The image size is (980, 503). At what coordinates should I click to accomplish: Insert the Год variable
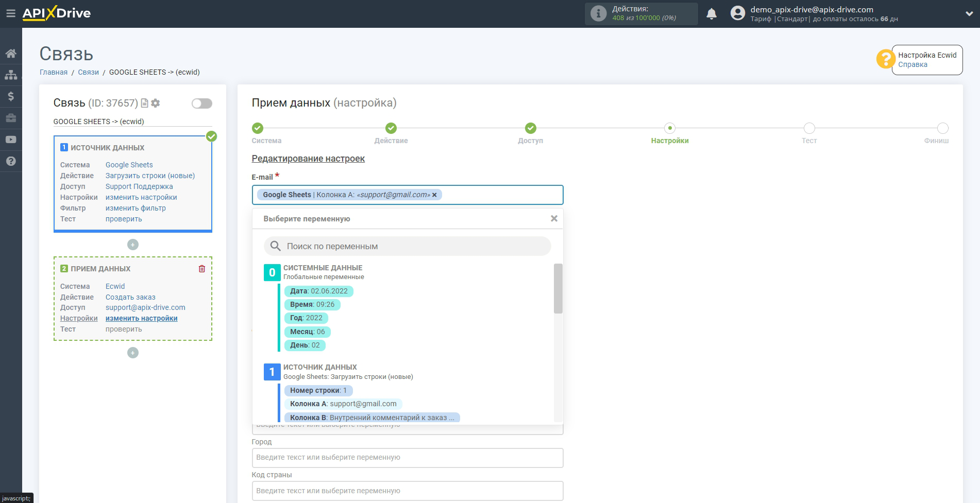[x=306, y=318]
